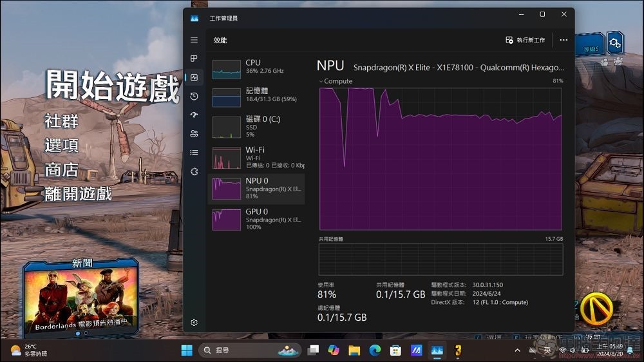Click the 英 input language indicator
Image resolution: width=644 pixels, height=362 pixels.
(x=547, y=350)
